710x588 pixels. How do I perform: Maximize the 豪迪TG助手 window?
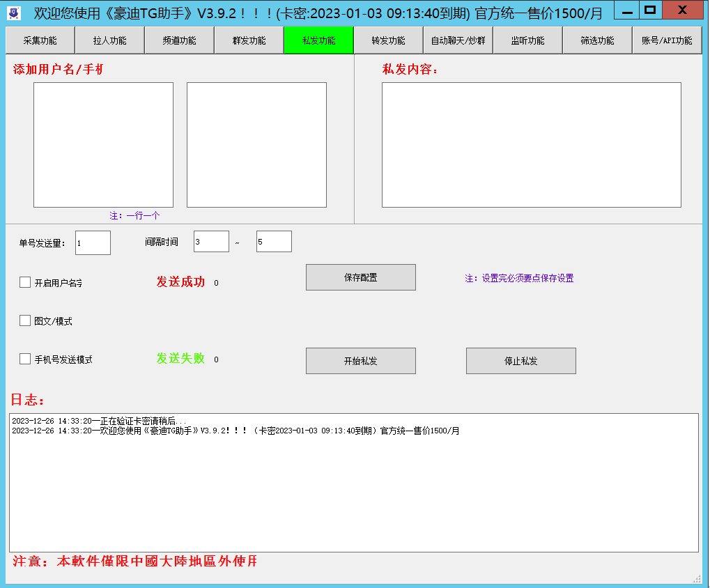tap(650, 10)
